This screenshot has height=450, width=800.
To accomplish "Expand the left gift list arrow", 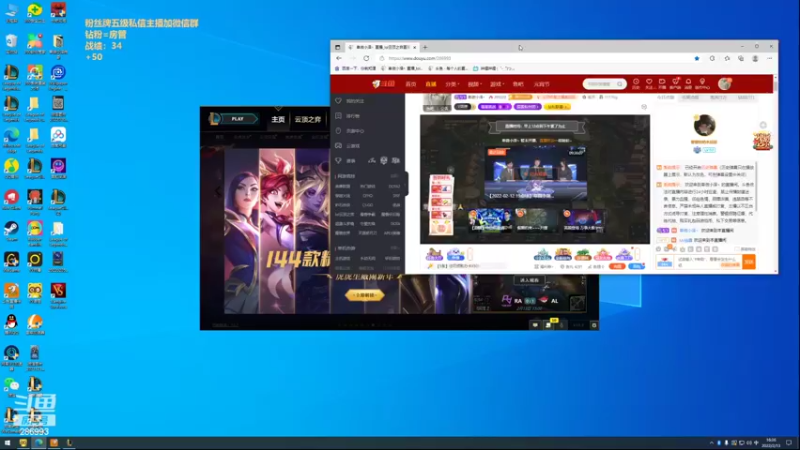I will click(470, 254).
